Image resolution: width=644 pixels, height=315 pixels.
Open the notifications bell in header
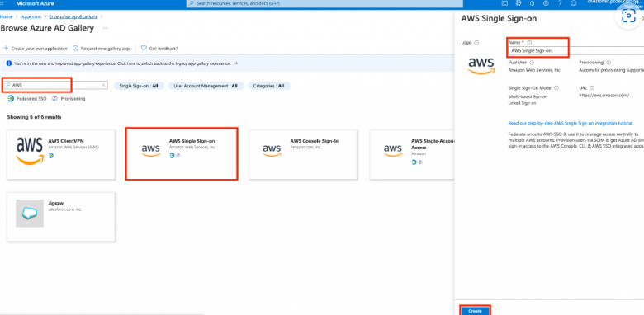(x=532, y=3)
